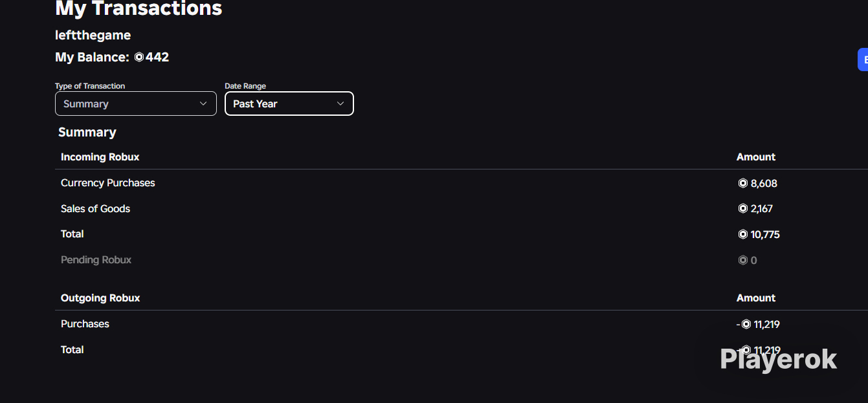Click the Playerok watermark logo
The height and width of the screenshot is (403, 868).
coord(779,360)
